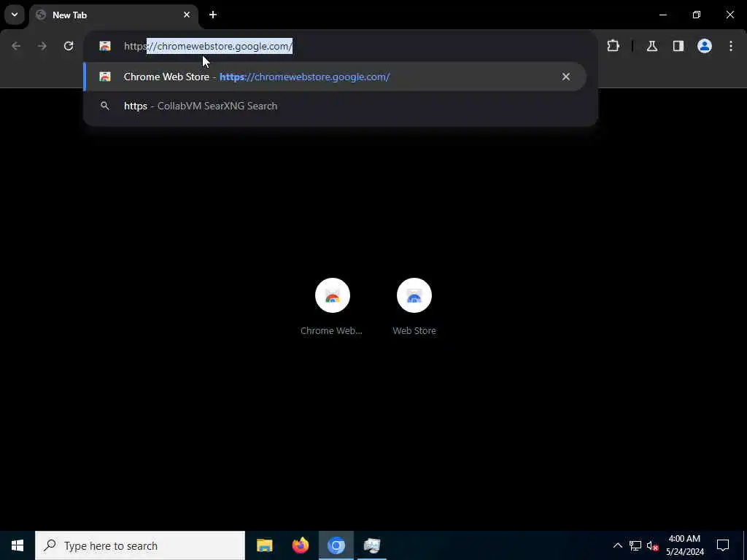
Task: Remove the Chrome Web Store suggestion
Action: click(x=566, y=77)
